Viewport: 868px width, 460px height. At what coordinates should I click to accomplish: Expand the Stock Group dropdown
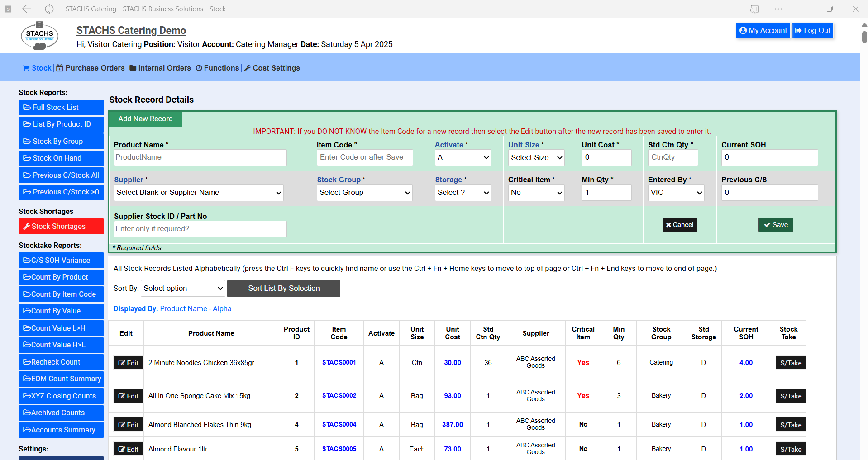click(x=364, y=193)
